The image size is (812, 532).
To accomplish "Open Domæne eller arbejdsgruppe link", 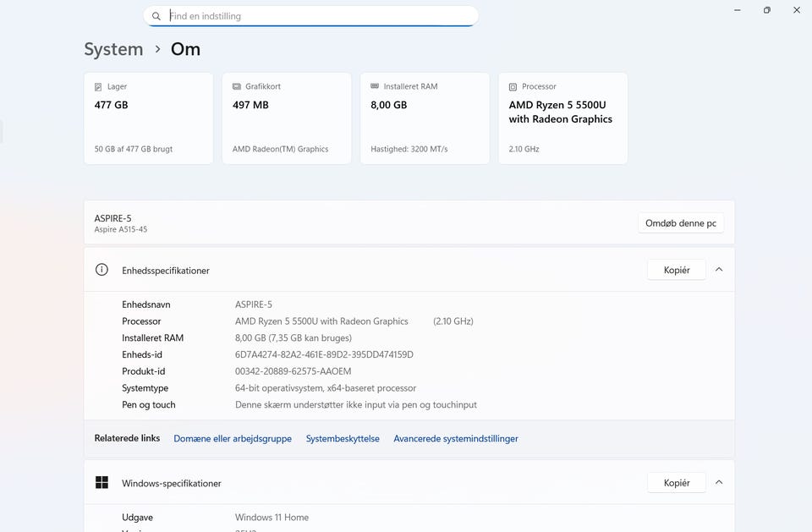I will 233,439.
